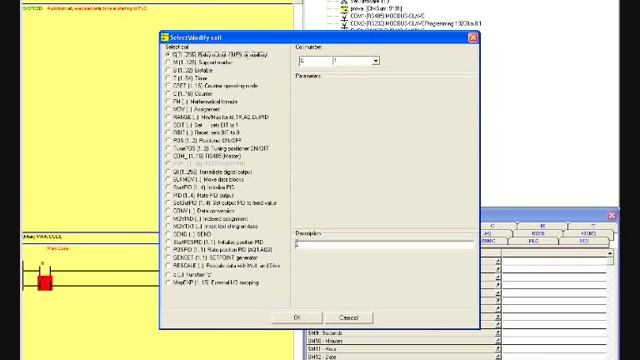
Task: Choose the C (1..16) Counter radio button
Action: click(168, 93)
